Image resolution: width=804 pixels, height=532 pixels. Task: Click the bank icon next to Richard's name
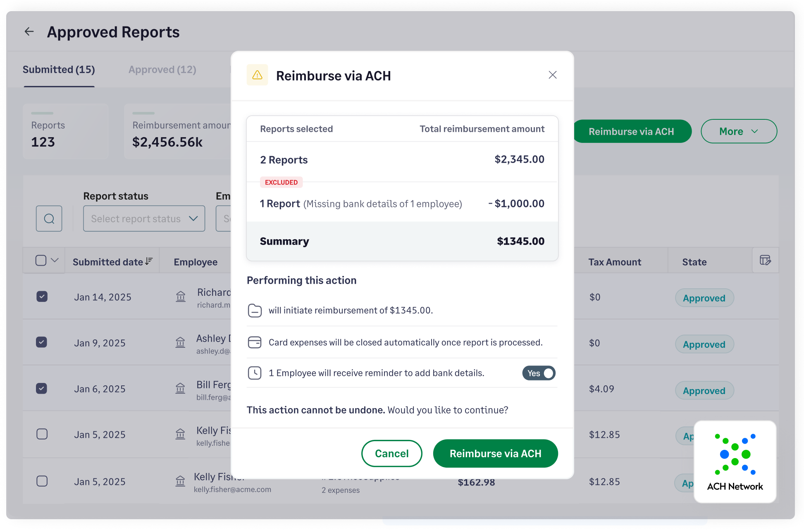tap(181, 296)
